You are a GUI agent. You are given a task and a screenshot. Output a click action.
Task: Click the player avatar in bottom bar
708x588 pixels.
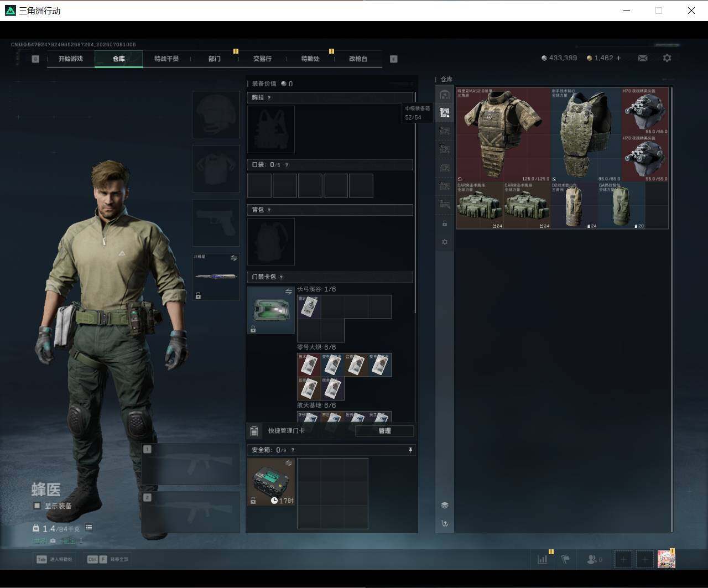[666, 559]
